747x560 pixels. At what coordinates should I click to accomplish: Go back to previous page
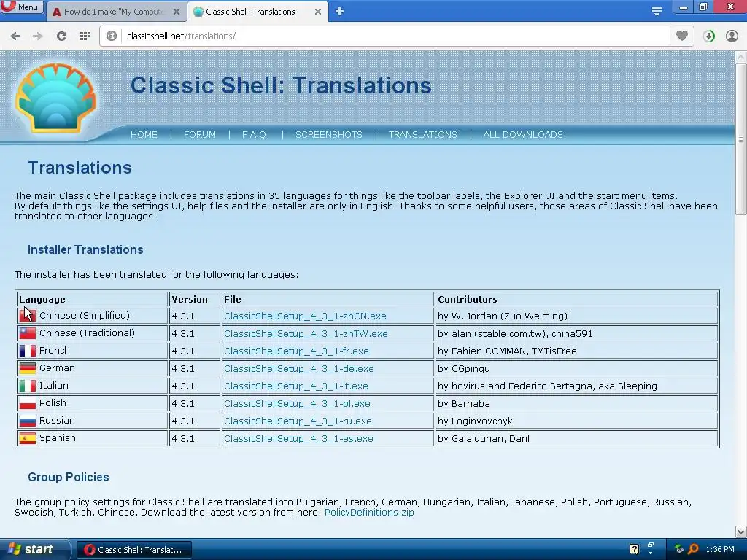click(x=15, y=36)
